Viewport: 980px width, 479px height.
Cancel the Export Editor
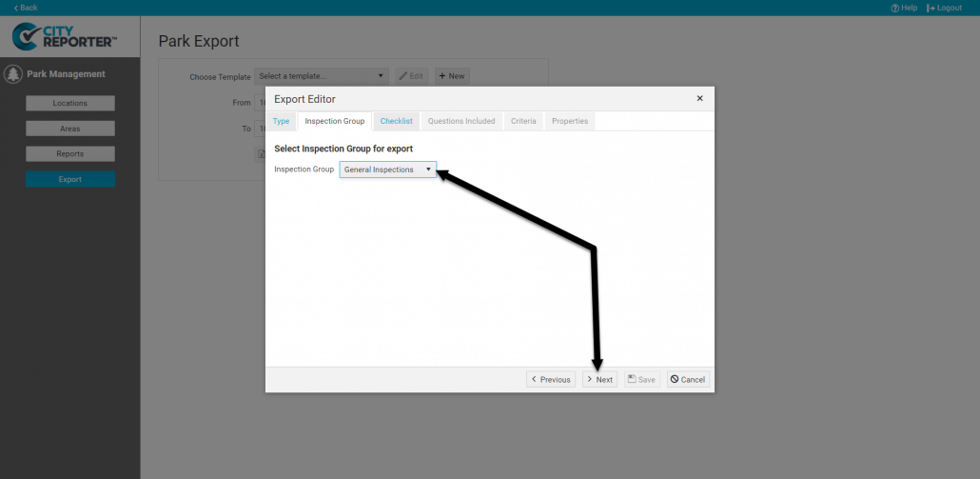point(688,379)
